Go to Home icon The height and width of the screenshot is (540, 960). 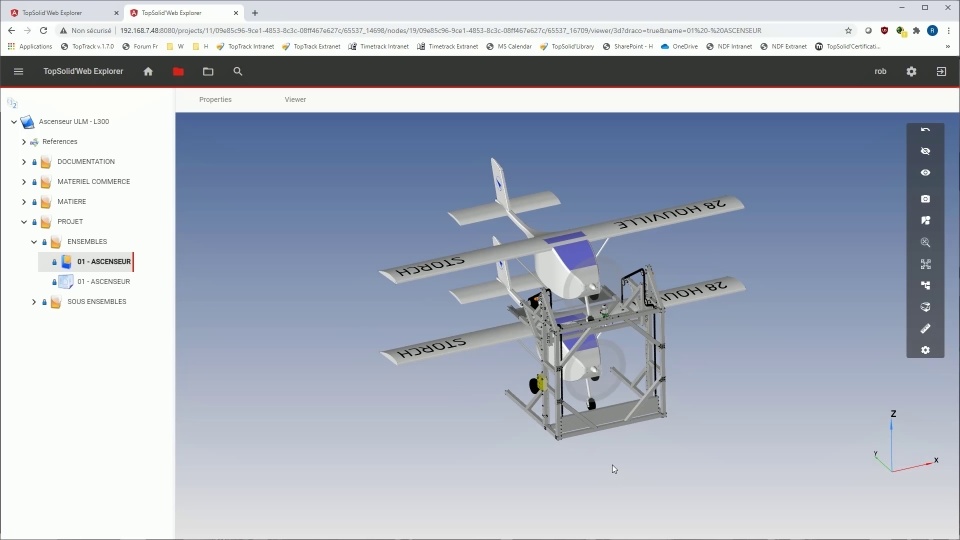148,72
